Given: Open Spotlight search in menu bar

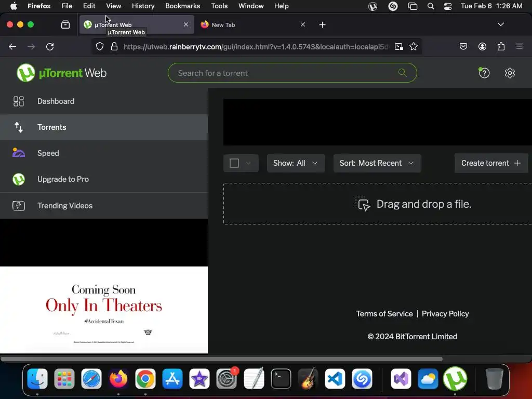Looking at the screenshot, I should pyautogui.click(x=431, y=6).
